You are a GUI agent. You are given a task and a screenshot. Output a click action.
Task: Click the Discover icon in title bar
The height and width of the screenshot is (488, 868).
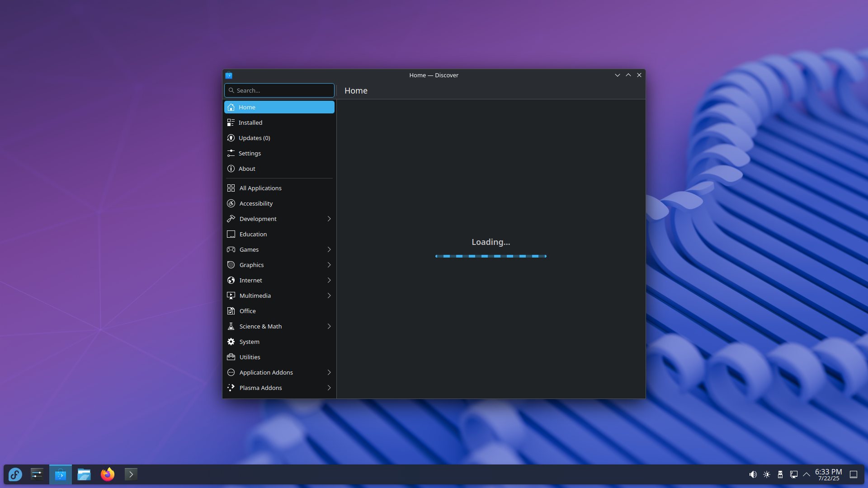(229, 75)
